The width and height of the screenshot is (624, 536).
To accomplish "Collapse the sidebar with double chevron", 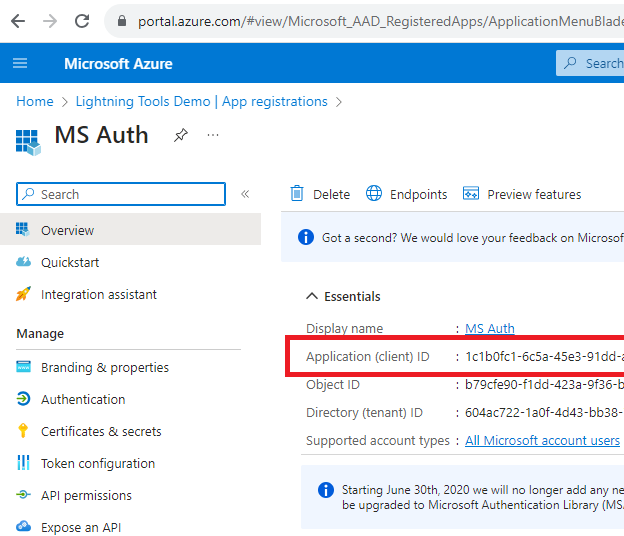I will pyautogui.click(x=245, y=194).
